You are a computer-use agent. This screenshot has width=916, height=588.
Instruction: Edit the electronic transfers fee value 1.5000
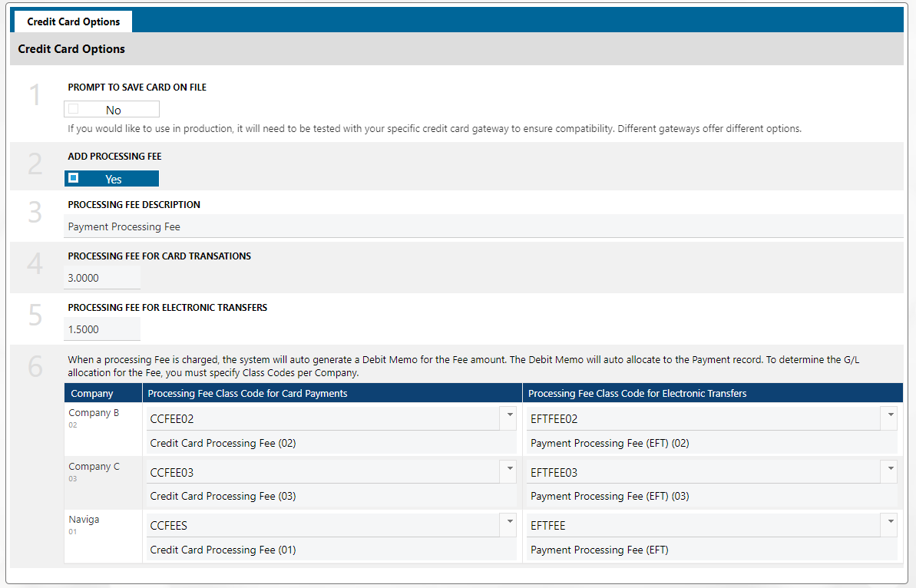102,329
